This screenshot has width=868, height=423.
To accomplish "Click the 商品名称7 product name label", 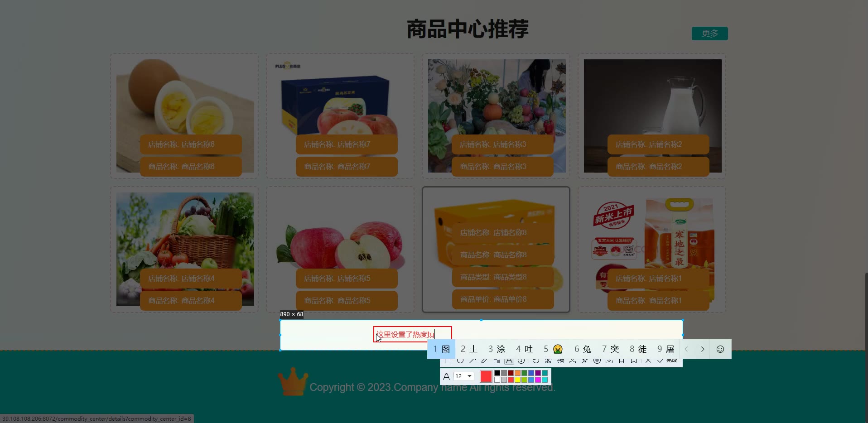I will point(347,167).
